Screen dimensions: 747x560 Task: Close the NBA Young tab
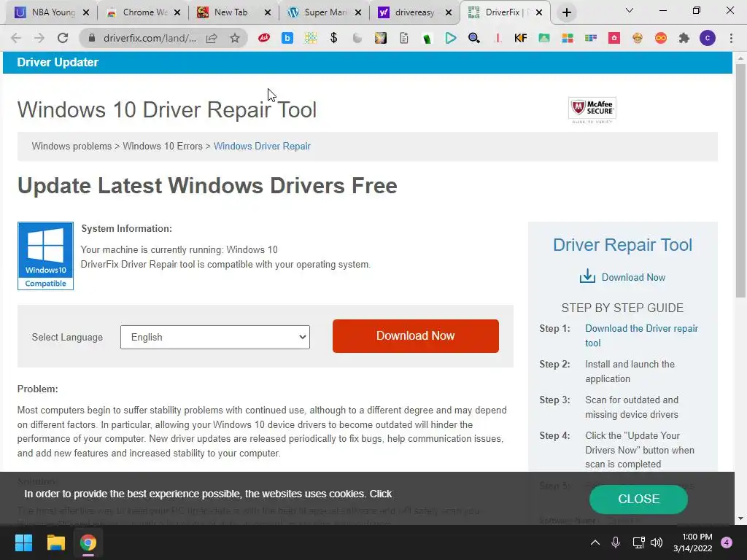(86, 13)
